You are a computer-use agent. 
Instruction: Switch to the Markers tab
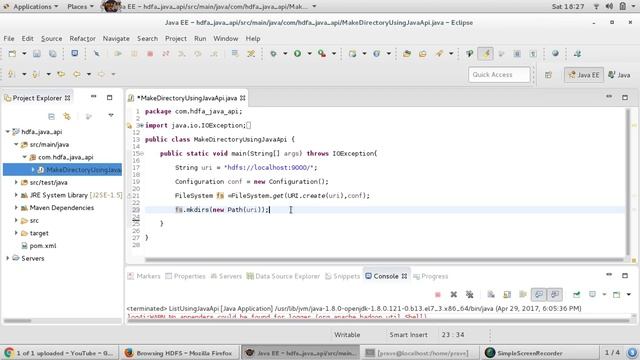click(x=144, y=276)
